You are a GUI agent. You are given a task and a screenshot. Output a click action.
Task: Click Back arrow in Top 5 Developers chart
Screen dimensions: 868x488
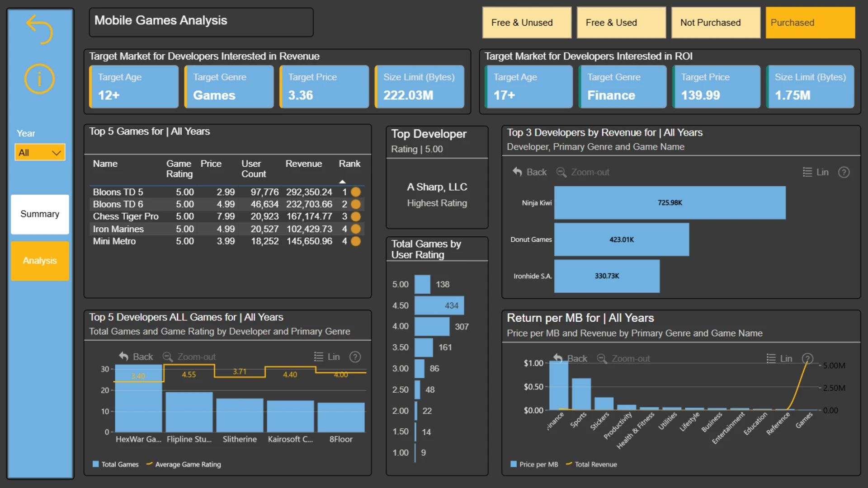click(124, 357)
